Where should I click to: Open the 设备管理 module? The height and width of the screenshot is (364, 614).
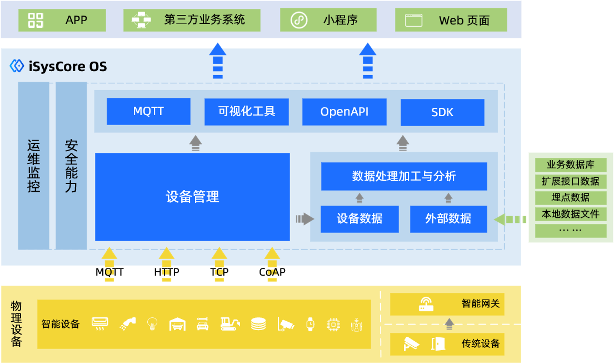tap(192, 197)
